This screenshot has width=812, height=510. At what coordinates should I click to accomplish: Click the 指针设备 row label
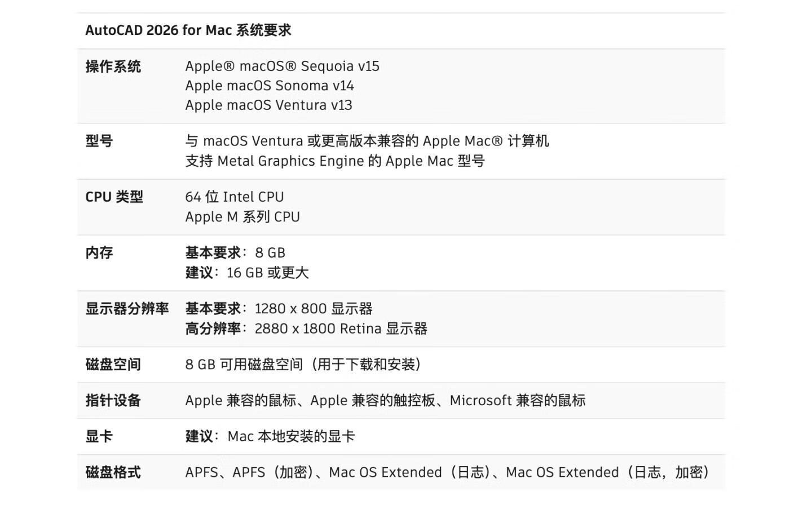point(113,401)
